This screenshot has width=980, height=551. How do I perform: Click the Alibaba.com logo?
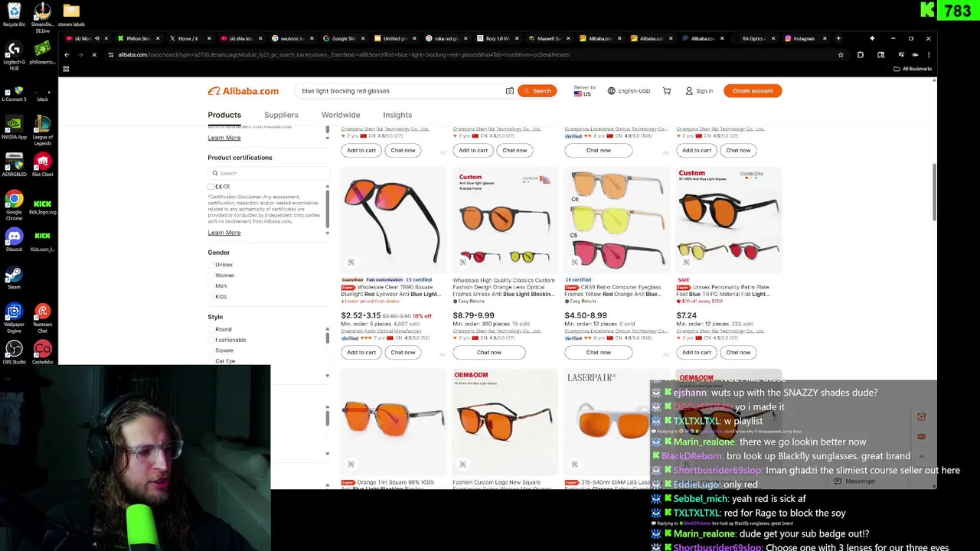point(243,91)
